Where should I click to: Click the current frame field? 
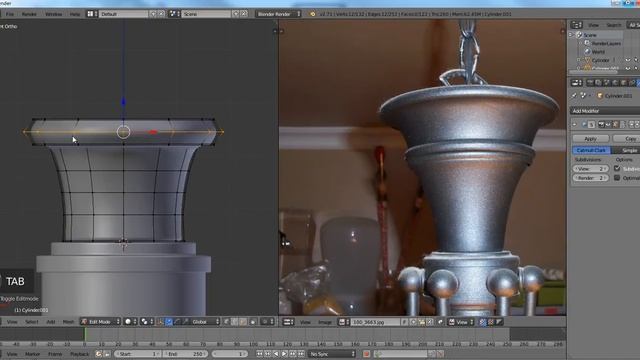pyautogui.click(x=230, y=354)
